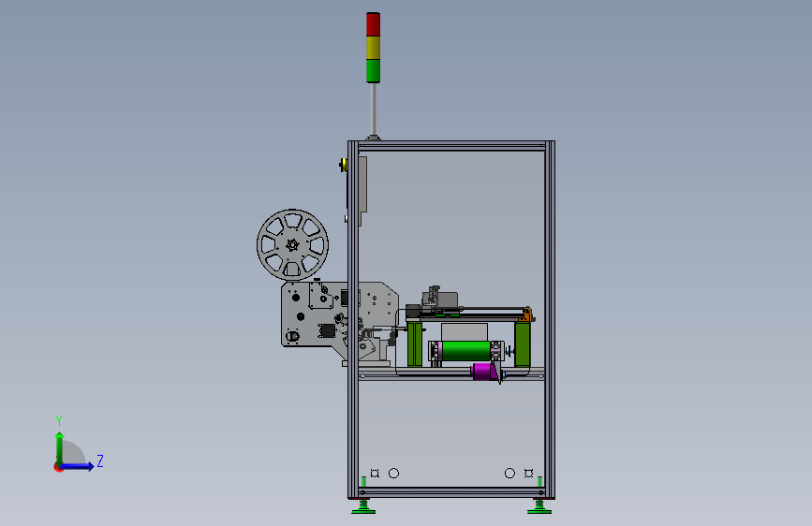
Task: Click the right round hole in the bottom panel
Action: [x=509, y=474]
